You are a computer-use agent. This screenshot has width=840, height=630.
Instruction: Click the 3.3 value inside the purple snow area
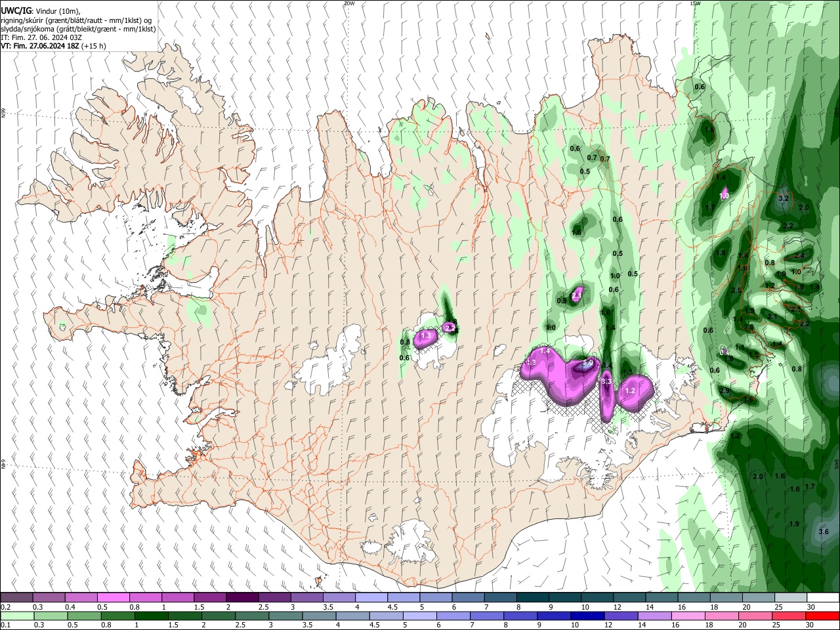coord(606,381)
